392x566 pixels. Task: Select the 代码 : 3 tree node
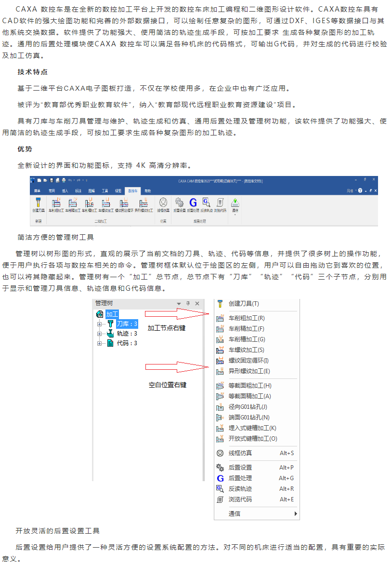[x=127, y=343]
